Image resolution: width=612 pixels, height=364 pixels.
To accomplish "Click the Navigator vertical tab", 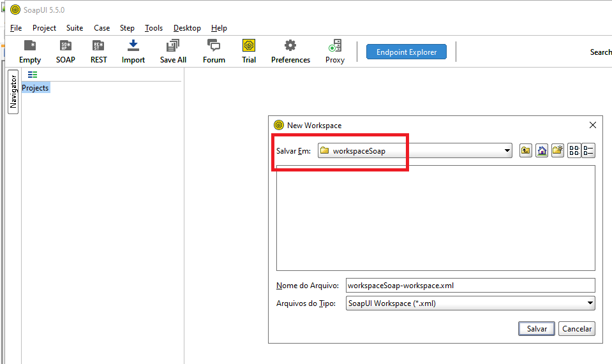I will [13, 92].
